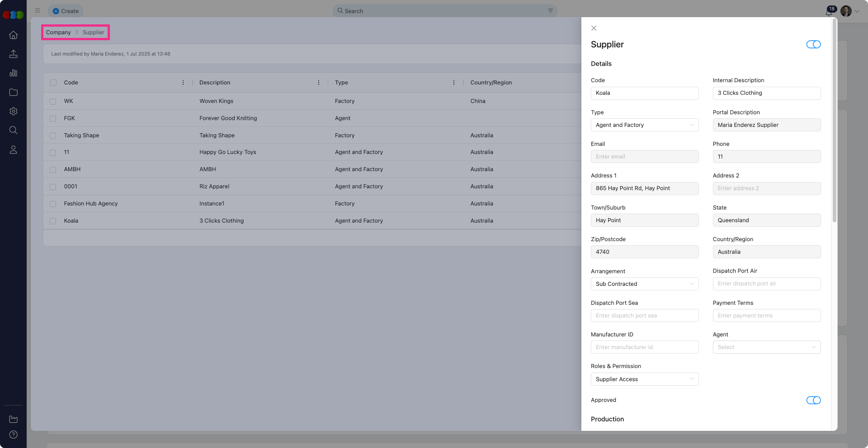868x448 pixels.
Task: Expand the Type dropdown showing Agent and Factory
Action: pyautogui.click(x=644, y=125)
